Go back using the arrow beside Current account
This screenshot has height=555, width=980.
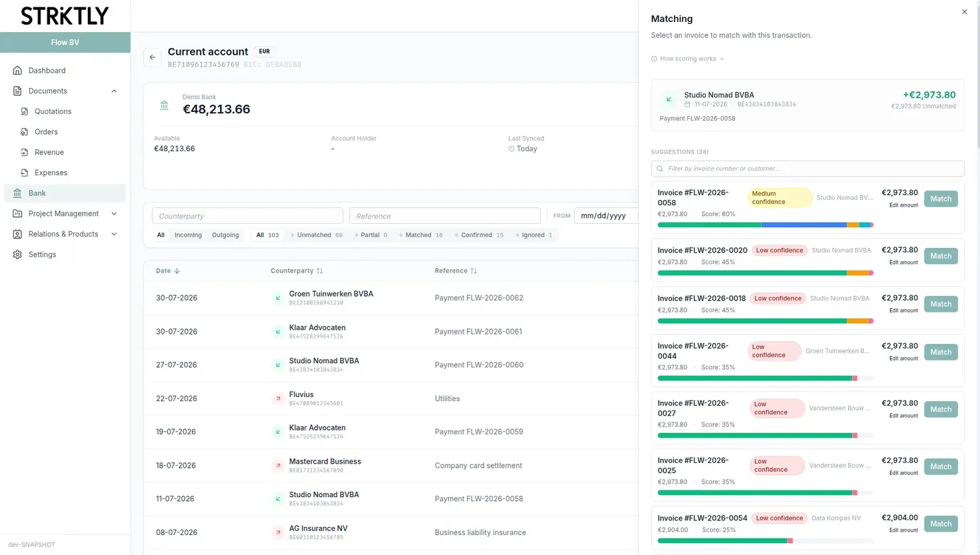(152, 57)
